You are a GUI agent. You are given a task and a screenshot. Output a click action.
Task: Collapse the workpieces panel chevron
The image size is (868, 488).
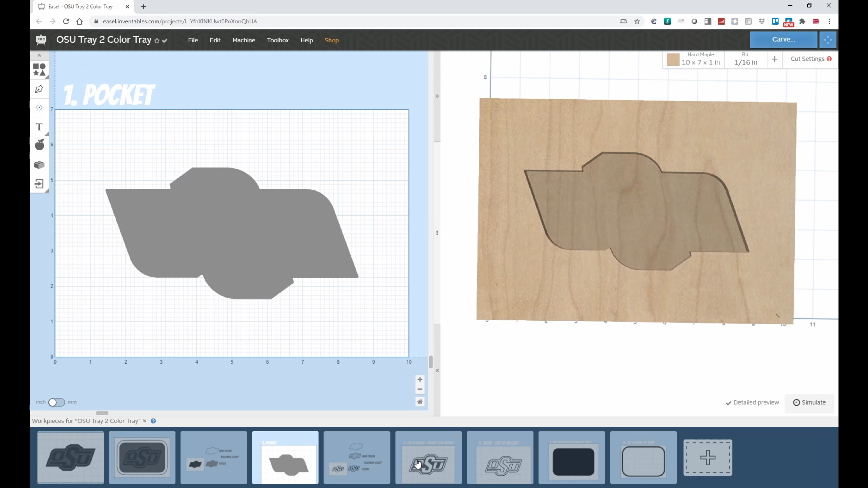(145, 421)
